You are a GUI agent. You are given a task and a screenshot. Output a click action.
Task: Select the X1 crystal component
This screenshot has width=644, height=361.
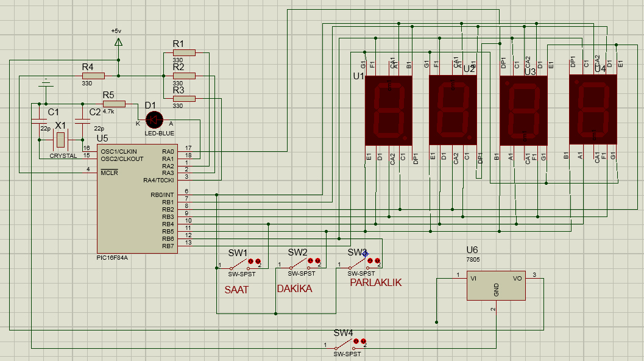click(61, 140)
